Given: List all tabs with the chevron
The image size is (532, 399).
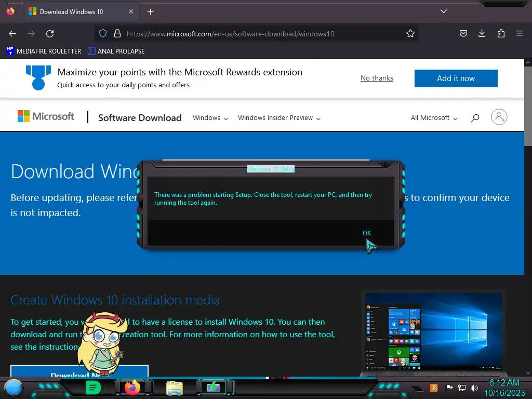Looking at the screenshot, I should click(444, 11).
